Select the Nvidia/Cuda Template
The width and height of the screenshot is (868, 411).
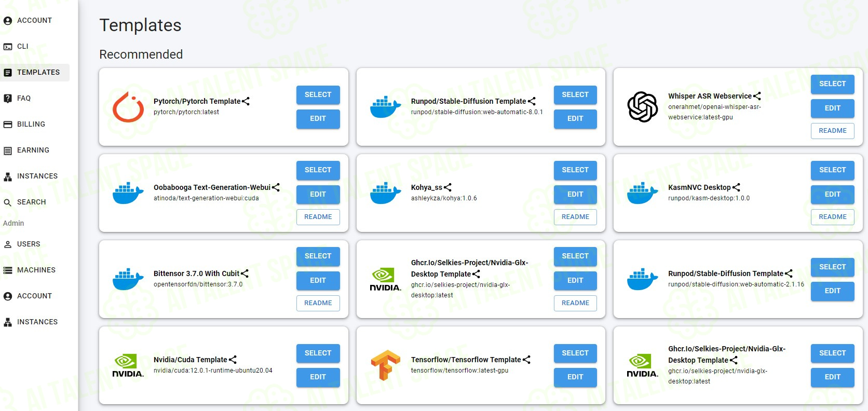(x=318, y=353)
